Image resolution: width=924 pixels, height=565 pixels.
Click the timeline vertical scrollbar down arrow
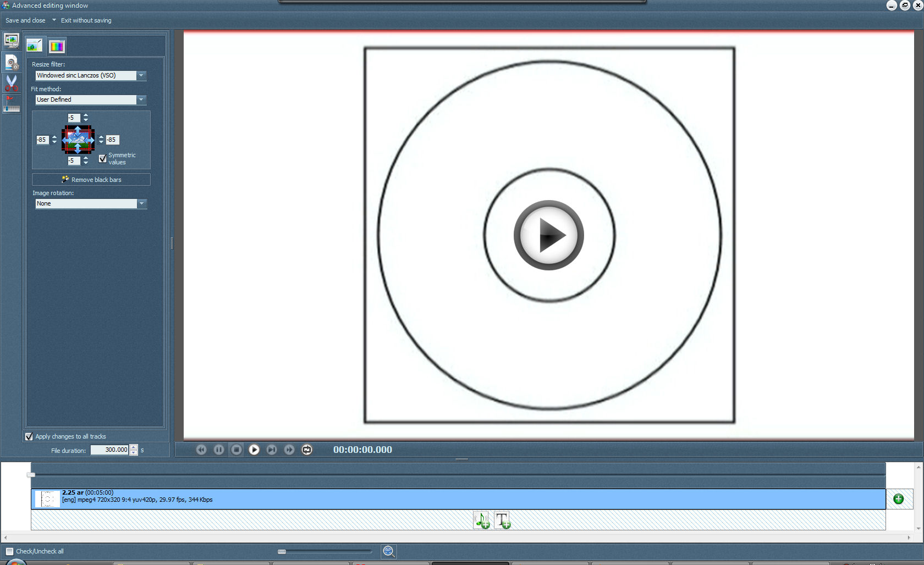tap(919, 529)
